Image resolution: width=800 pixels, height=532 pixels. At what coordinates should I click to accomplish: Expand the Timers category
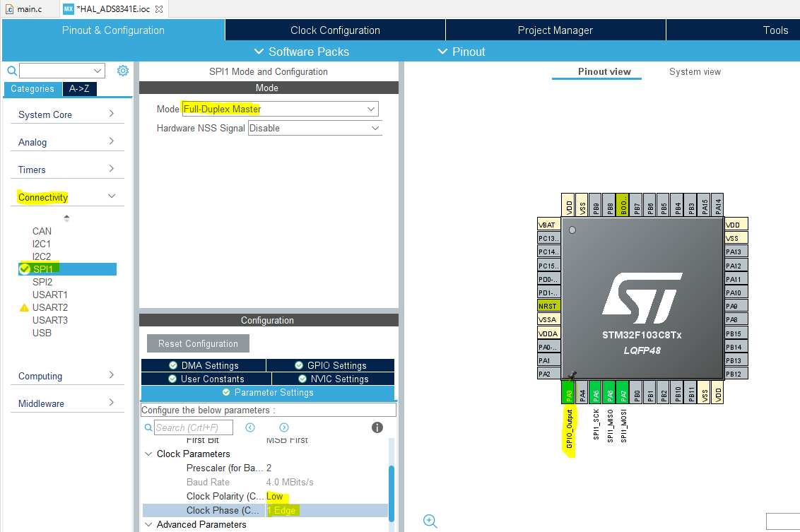[x=67, y=170]
